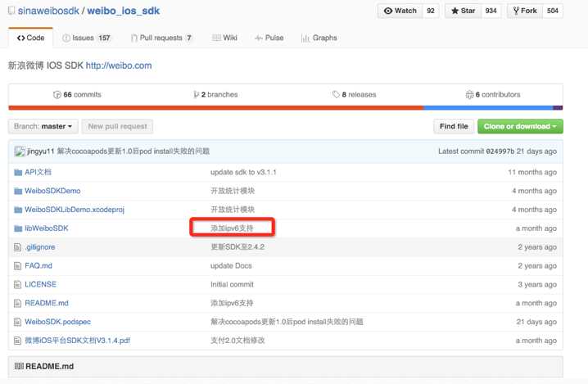View the 6 contributors link
588x384 pixels.
click(493, 94)
